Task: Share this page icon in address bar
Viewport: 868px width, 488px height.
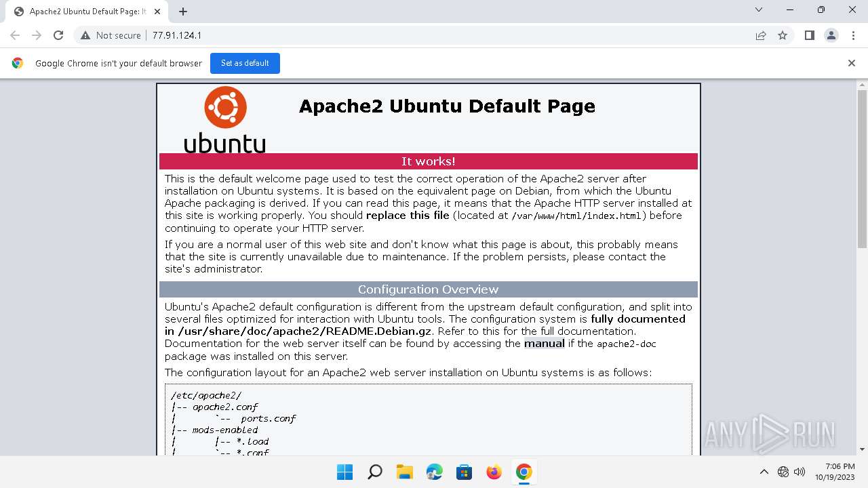Action: (x=761, y=35)
